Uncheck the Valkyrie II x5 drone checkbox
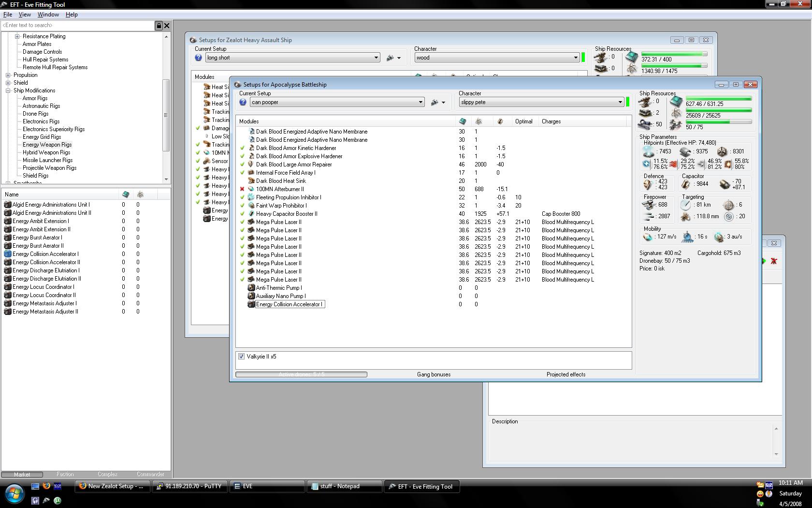This screenshot has height=508, width=812. (x=242, y=357)
